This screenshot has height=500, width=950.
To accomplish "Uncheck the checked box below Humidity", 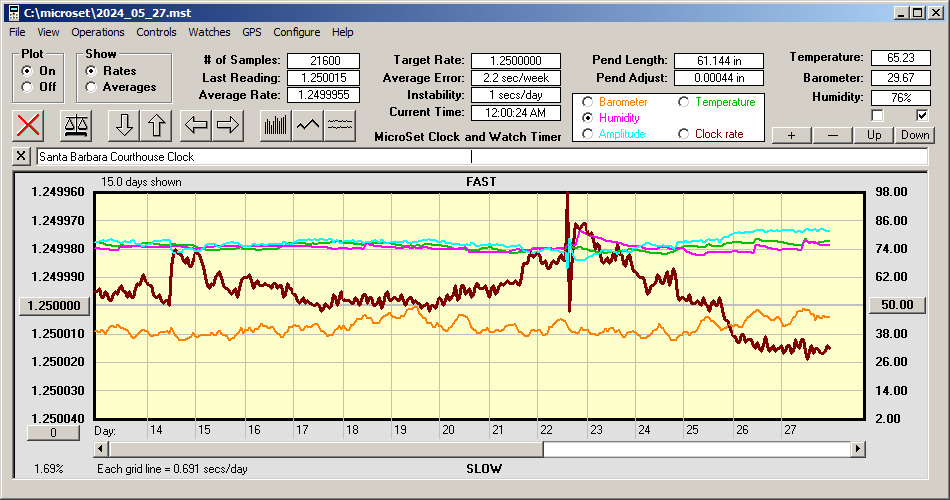I will tap(922, 115).
